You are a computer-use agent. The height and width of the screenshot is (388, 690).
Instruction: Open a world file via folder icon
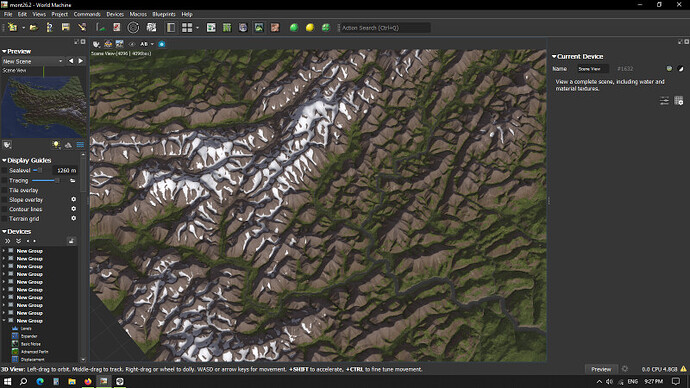[33, 27]
